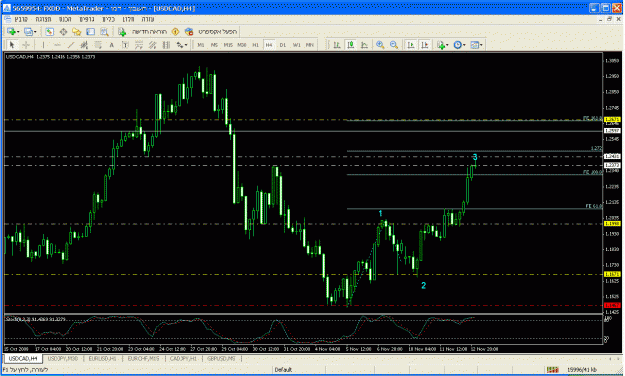The height and width of the screenshot is (376, 625).
Task: Open the New Chart toolbar icon
Action: [x=11, y=31]
